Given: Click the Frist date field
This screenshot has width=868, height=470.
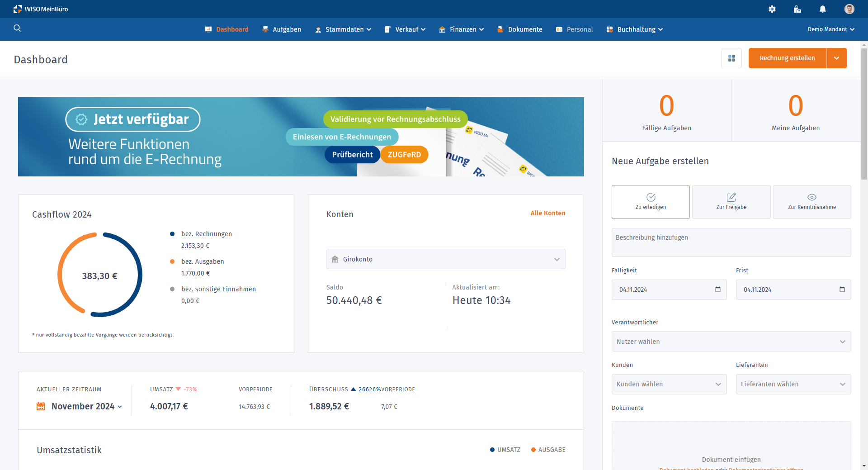Looking at the screenshot, I should [x=793, y=290].
